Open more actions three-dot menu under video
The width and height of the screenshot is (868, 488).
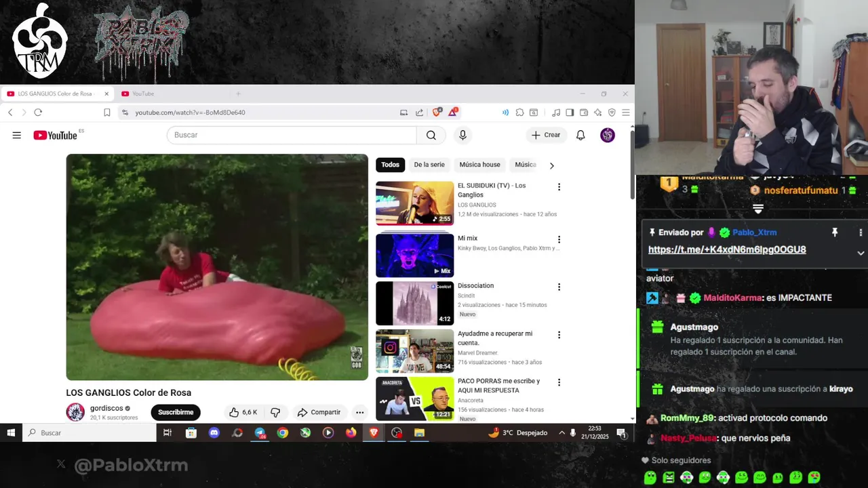(360, 412)
